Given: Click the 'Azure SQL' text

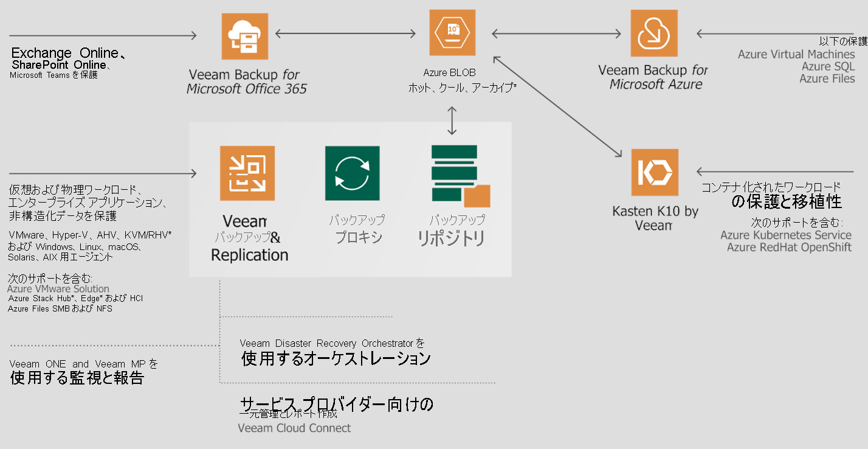Looking at the screenshot, I should [828, 66].
